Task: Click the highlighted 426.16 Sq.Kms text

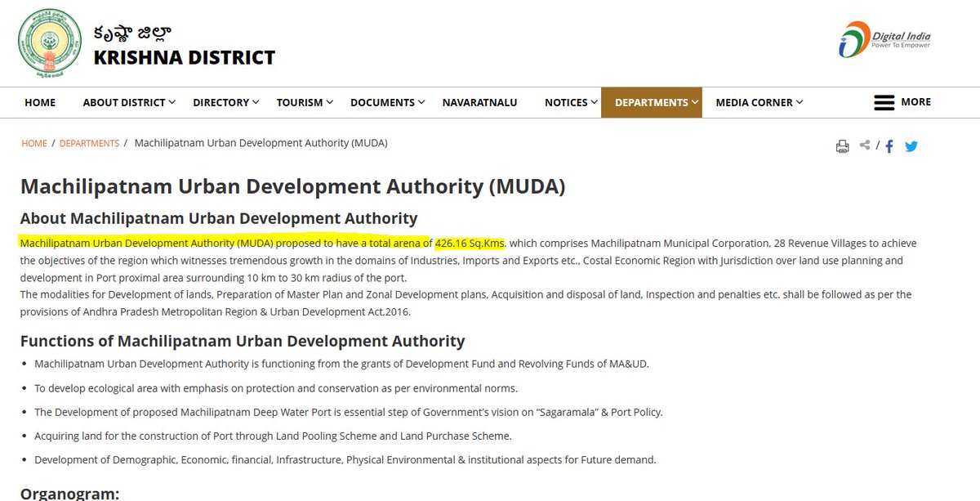Action: tap(470, 244)
